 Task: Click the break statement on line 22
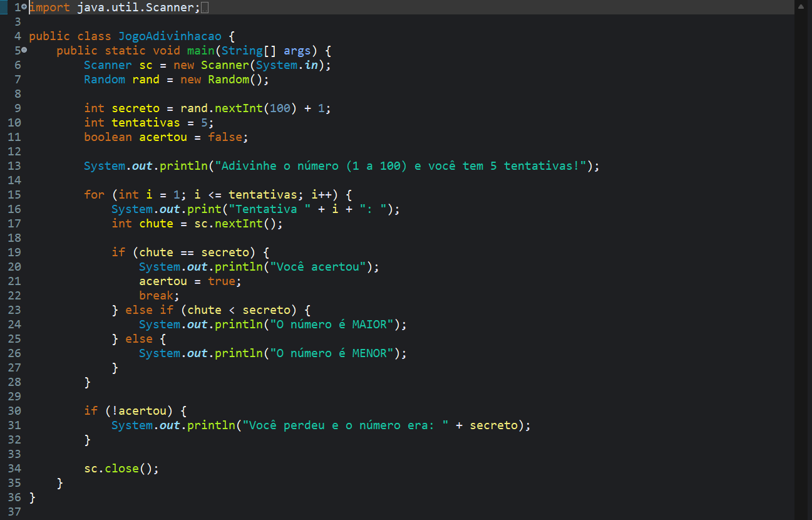(x=156, y=295)
